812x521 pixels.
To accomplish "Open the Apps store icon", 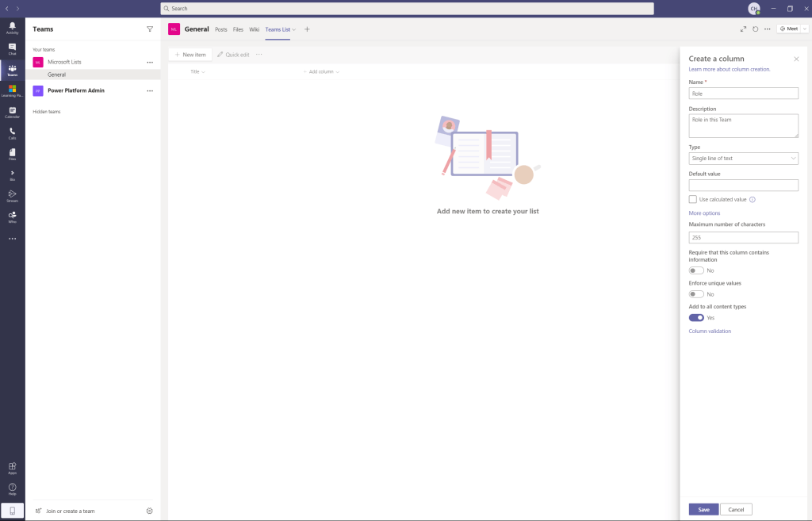I will coord(12,467).
